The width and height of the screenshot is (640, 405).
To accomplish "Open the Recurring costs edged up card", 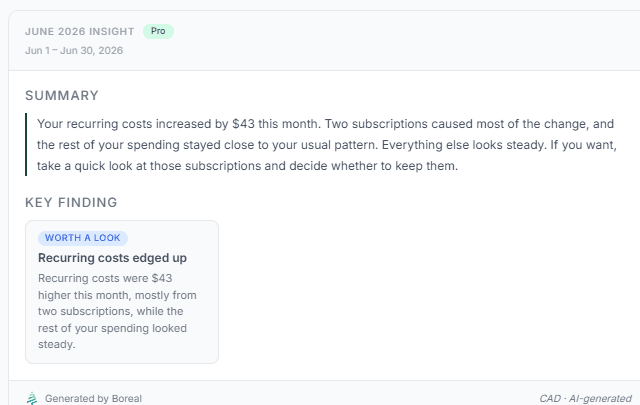I will coord(122,292).
